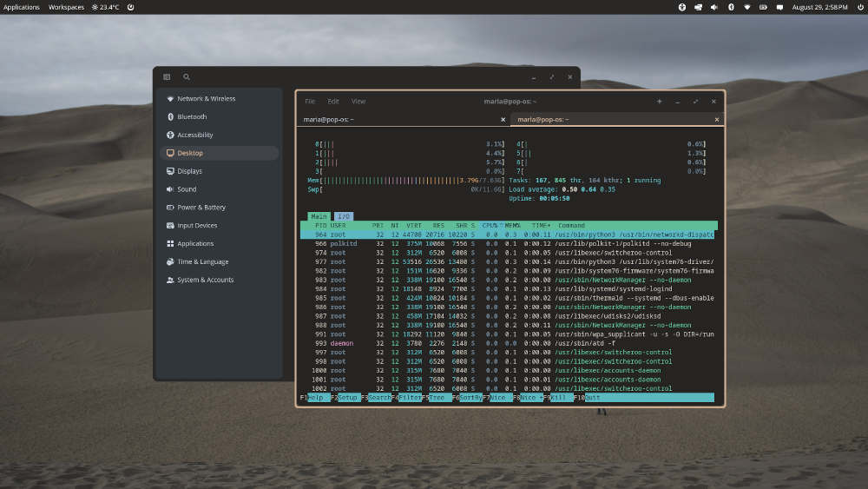The width and height of the screenshot is (868, 489).
Task: Open the Applications launcher in top panel
Action: point(22,7)
